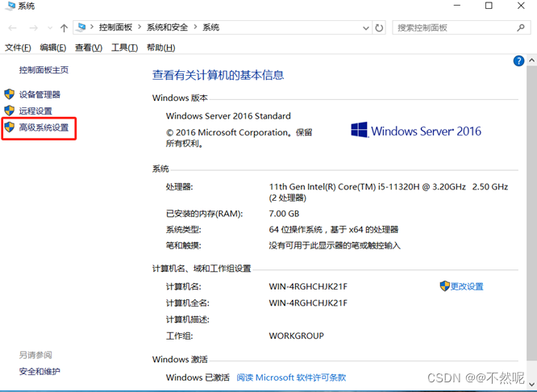Viewport: 537px width, 392px height.
Task: Click the computer icon in address bar
Action: pos(81,27)
